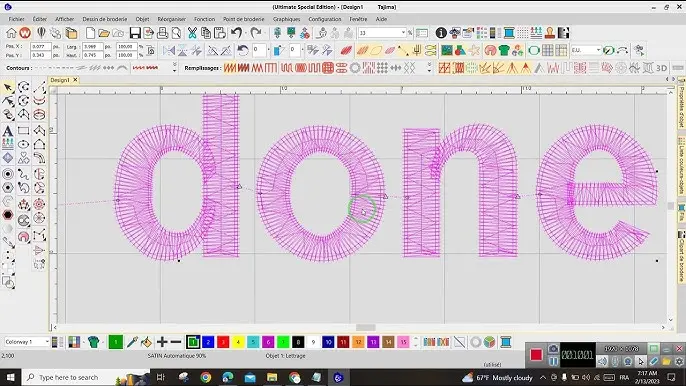The height and width of the screenshot is (386, 686).
Task: Select the Lettering A tool
Action: pos(7,130)
